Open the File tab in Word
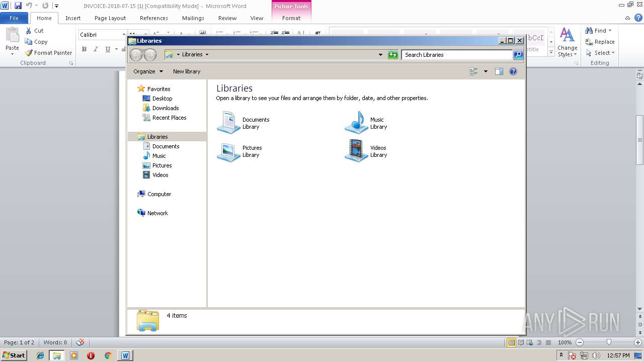Screen dimensions: 644x362 click(x=14, y=18)
